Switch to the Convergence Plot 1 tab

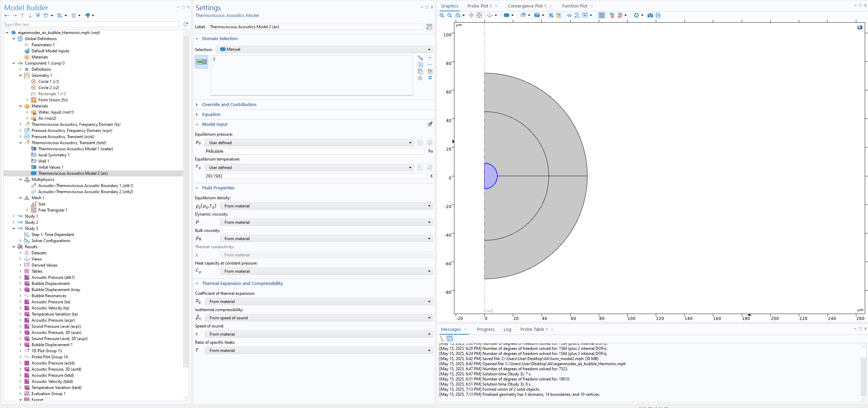pos(527,6)
